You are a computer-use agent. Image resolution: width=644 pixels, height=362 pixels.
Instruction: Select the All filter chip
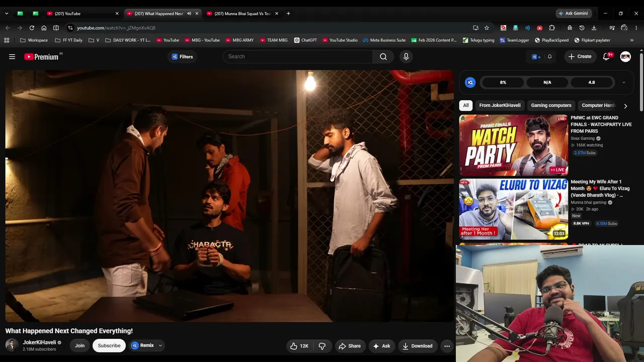466,106
